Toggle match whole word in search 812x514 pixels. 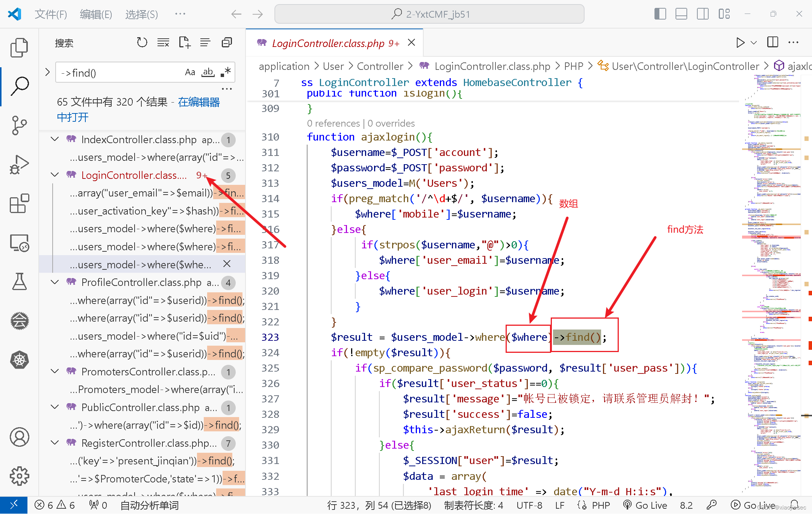pyautogui.click(x=208, y=72)
